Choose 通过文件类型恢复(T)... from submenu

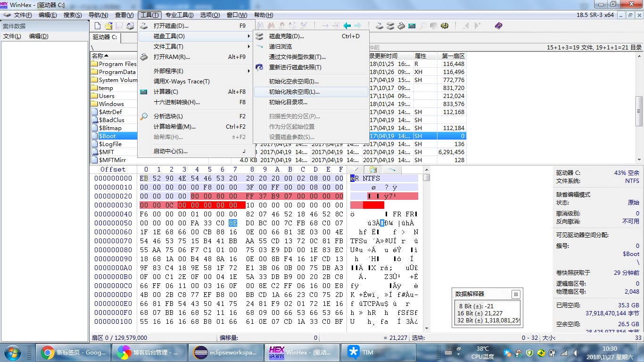[311, 57]
